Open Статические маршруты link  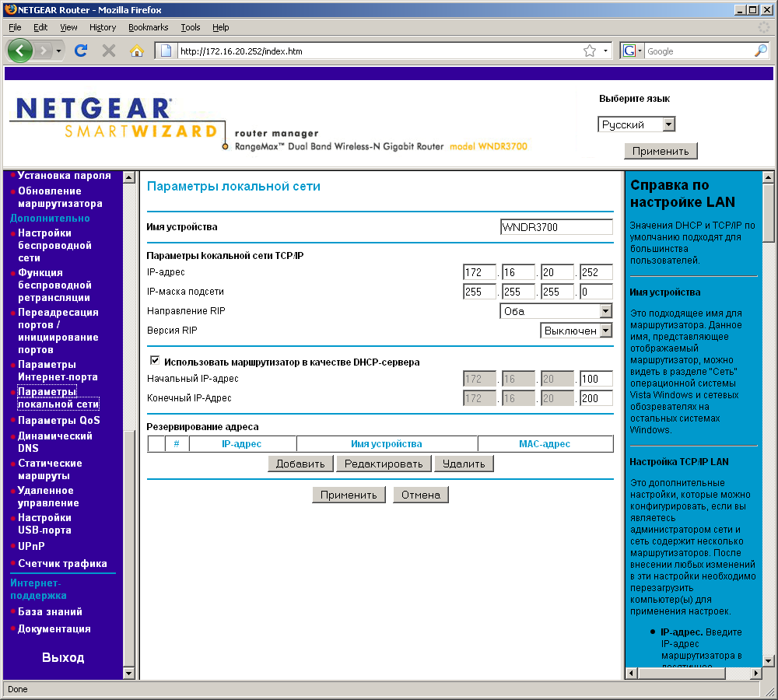coord(50,469)
